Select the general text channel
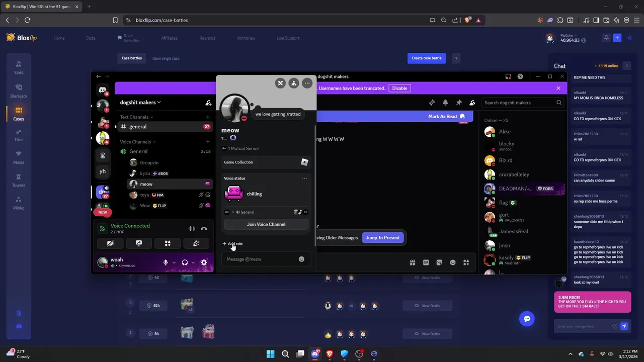This screenshot has width=644, height=362. tap(165, 127)
